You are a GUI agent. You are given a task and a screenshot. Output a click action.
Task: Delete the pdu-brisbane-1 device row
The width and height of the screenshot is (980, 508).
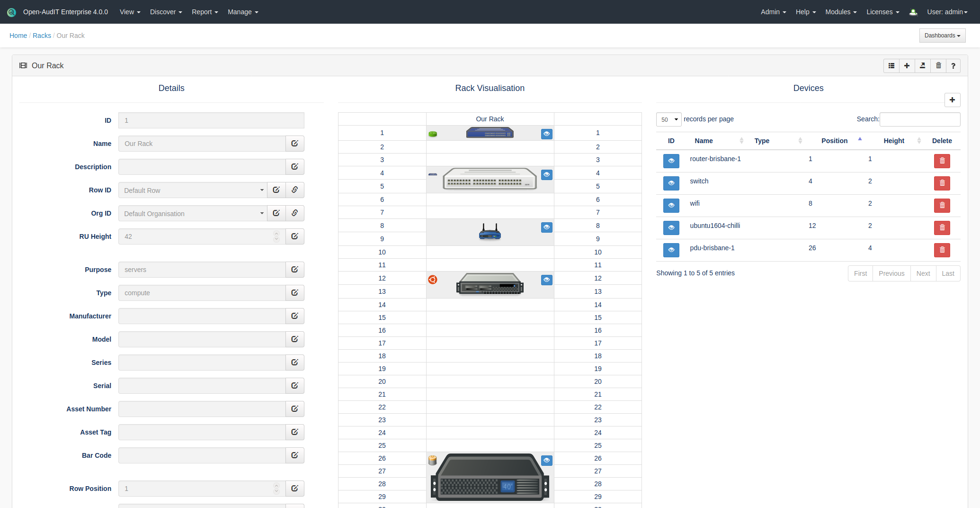942,250
